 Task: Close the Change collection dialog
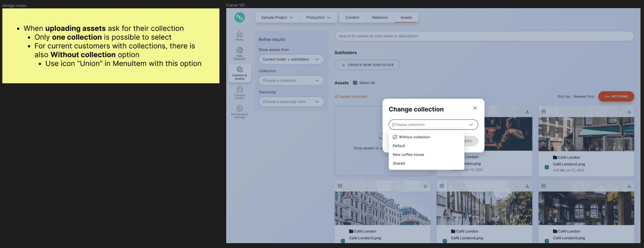point(475,108)
